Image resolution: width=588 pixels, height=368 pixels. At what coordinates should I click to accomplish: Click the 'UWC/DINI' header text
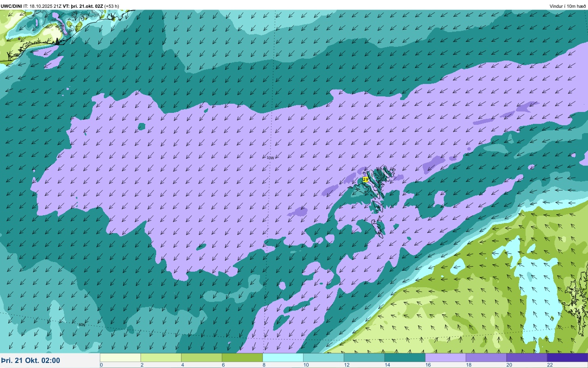point(11,6)
